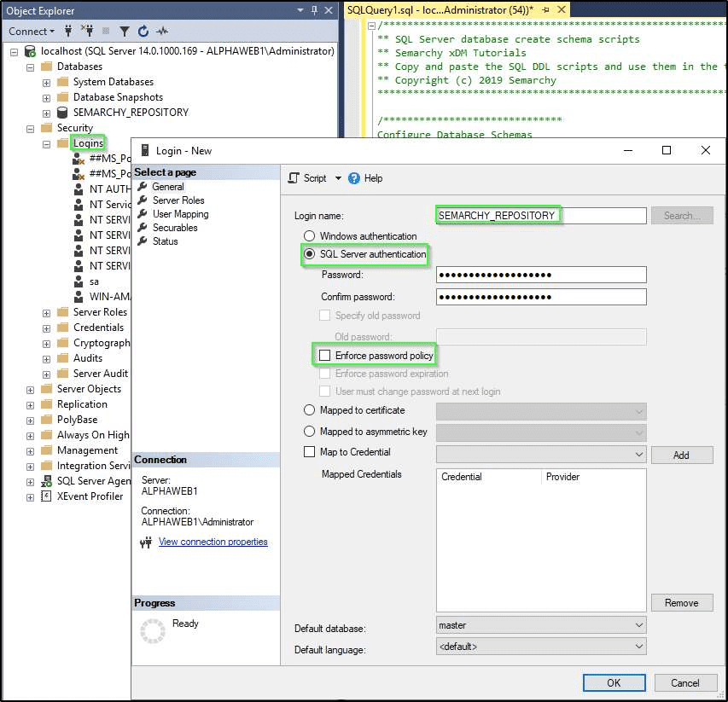Select the Logins folder in tree

tap(88, 143)
